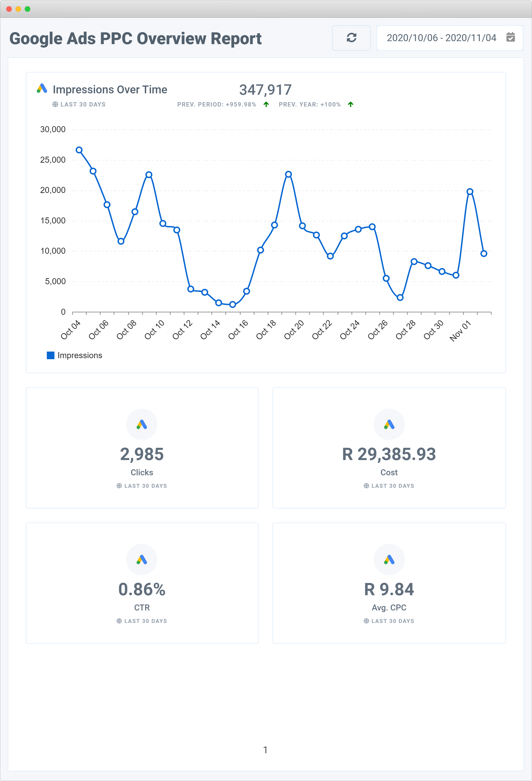This screenshot has width=532, height=781.
Task: Click the page number 1 at bottom
Action: [x=265, y=750]
